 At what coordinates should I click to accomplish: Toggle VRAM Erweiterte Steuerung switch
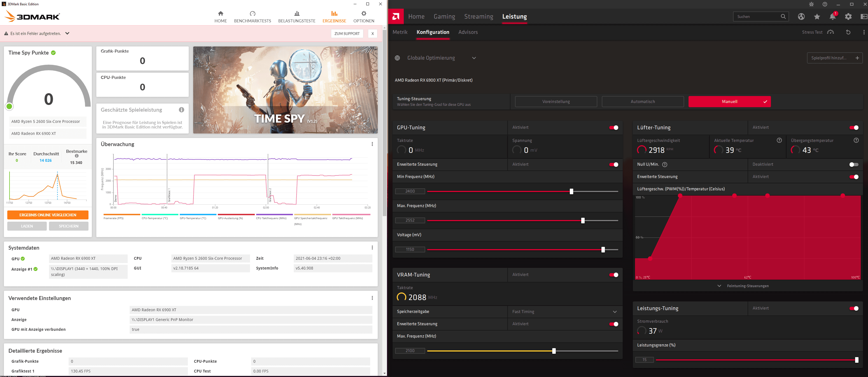613,324
